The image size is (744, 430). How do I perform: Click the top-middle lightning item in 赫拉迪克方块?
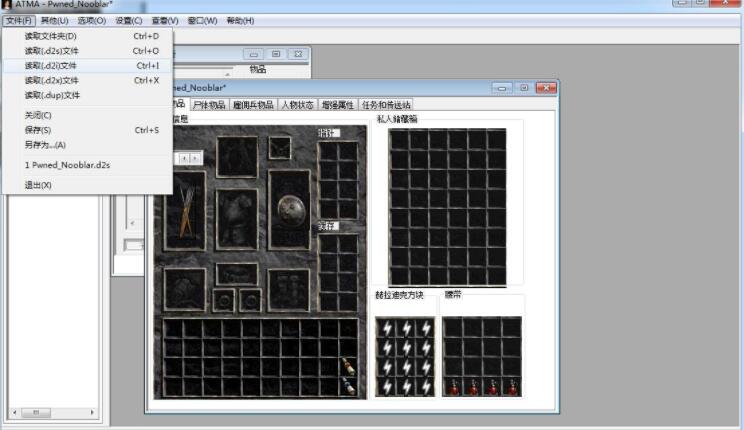click(x=407, y=328)
